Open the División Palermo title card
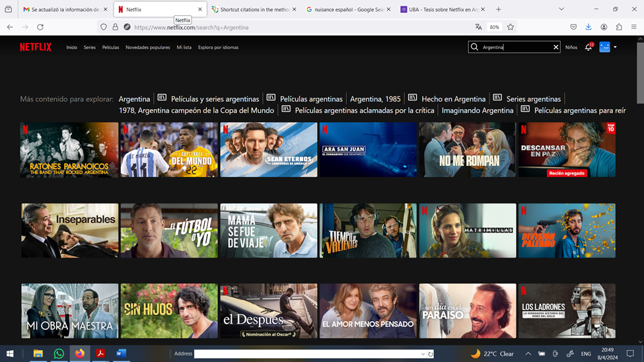644x362 pixels. (567, 231)
